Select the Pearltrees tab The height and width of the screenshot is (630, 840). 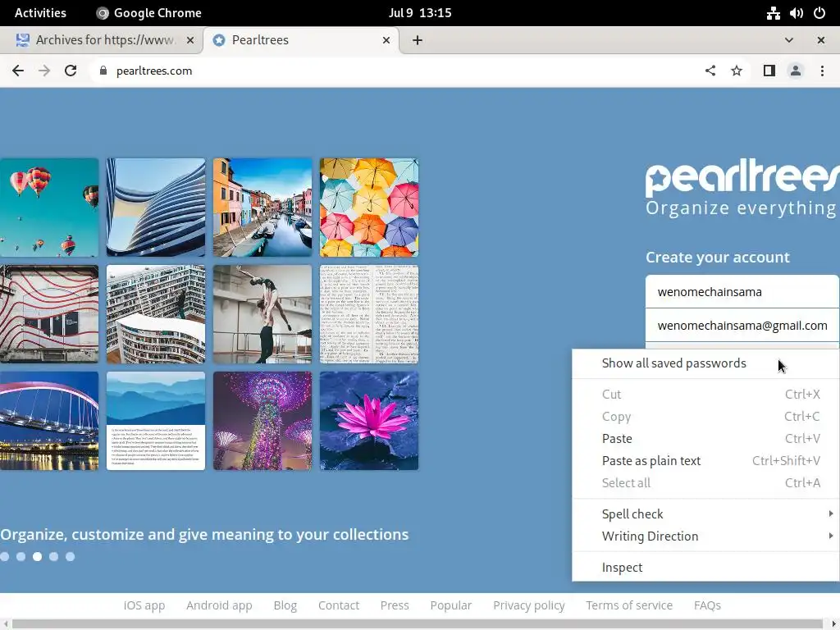coord(301,40)
